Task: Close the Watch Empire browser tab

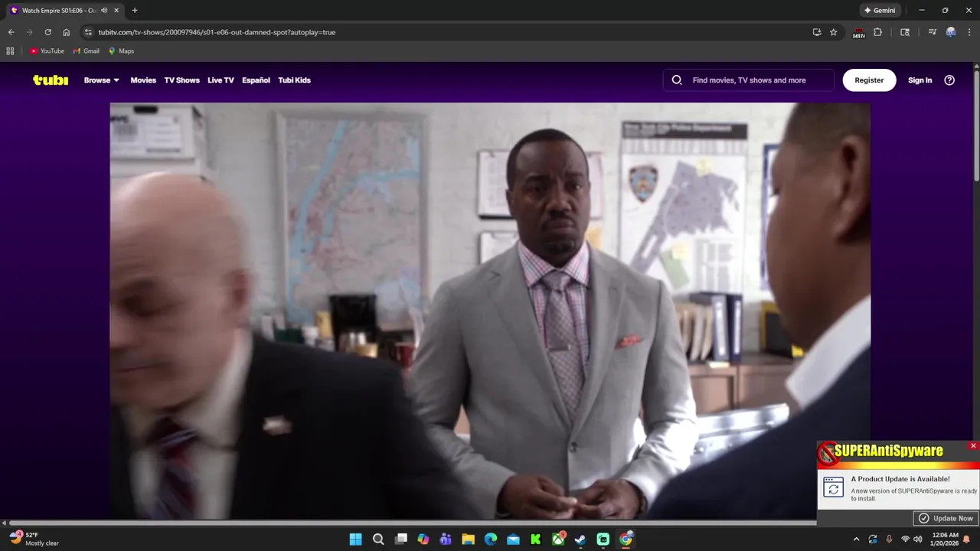Action: coord(116,11)
